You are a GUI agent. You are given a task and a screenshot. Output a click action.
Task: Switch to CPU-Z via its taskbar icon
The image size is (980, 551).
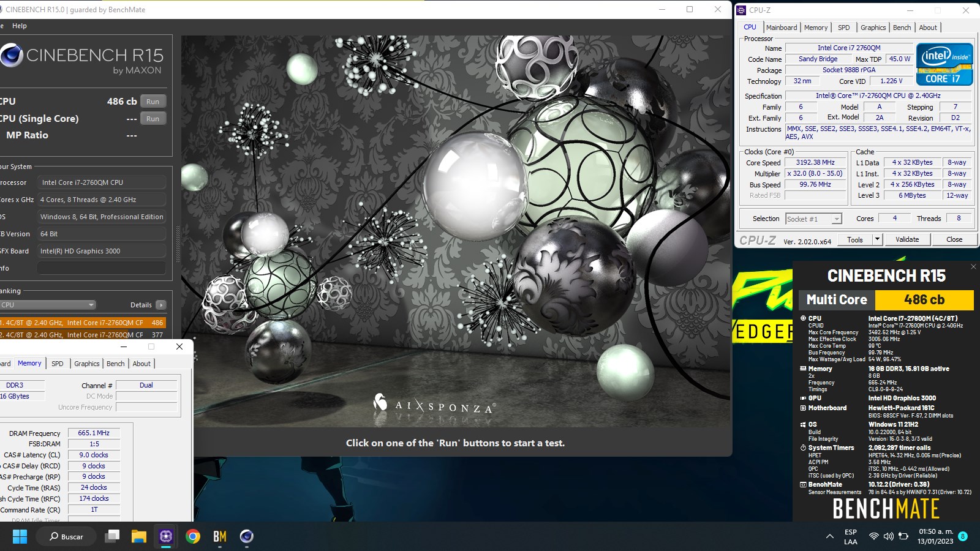pyautogui.click(x=166, y=536)
